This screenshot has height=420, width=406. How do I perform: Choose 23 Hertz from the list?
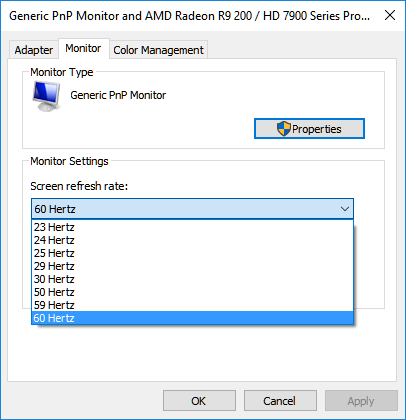tap(192, 227)
